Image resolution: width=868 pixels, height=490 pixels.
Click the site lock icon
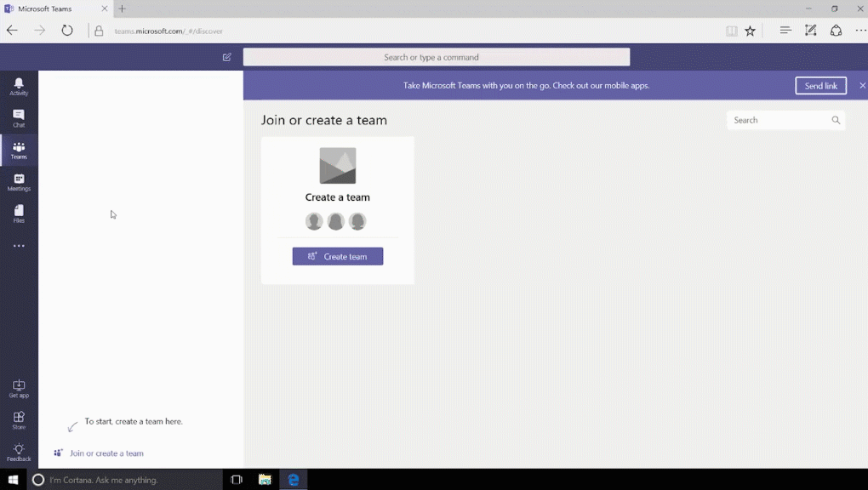(x=99, y=31)
